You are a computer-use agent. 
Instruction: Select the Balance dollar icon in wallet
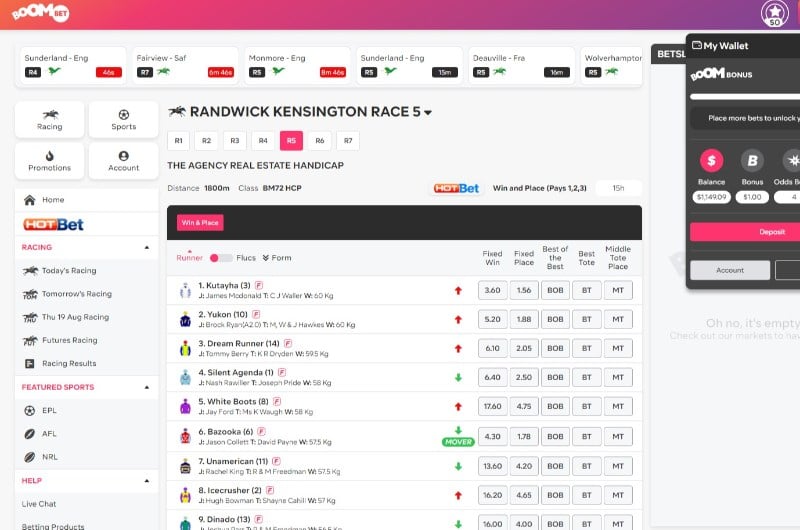711,161
